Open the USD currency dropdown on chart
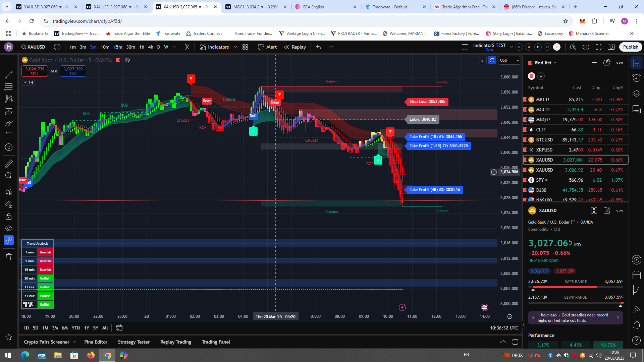Screen dimensions: 644x362 tap(509, 60)
